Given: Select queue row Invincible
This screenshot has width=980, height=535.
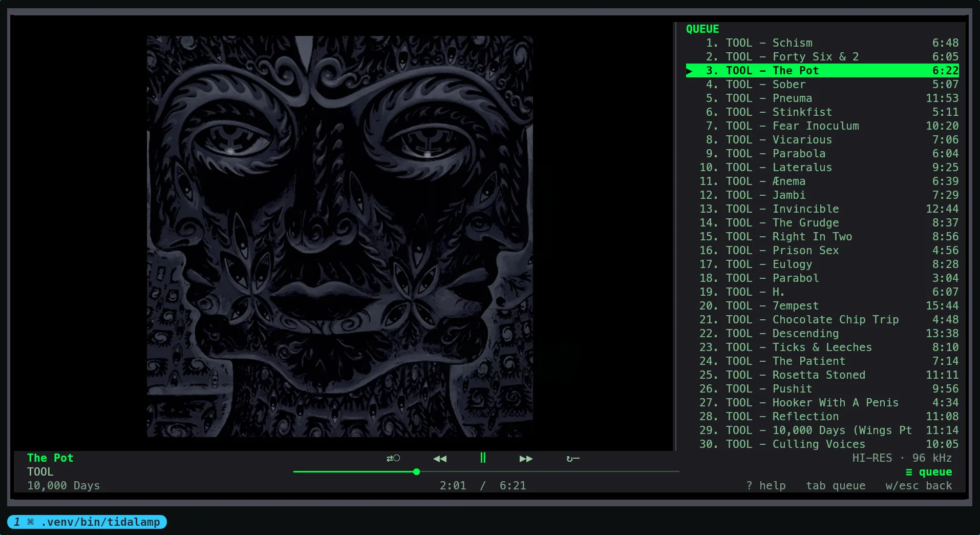Looking at the screenshot, I should [x=822, y=209].
